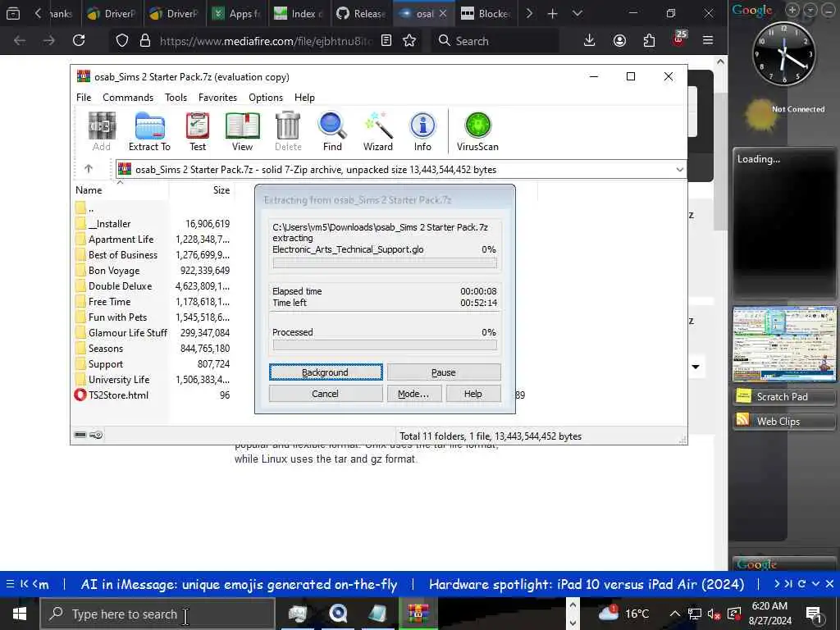This screenshot has width=840, height=630.
Task: Open the Wizard tool
Action: point(377,131)
